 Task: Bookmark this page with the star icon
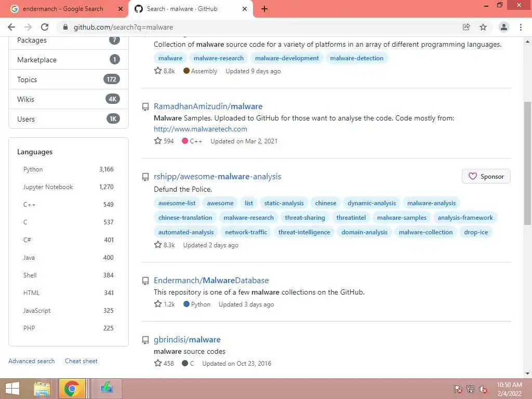(x=483, y=27)
